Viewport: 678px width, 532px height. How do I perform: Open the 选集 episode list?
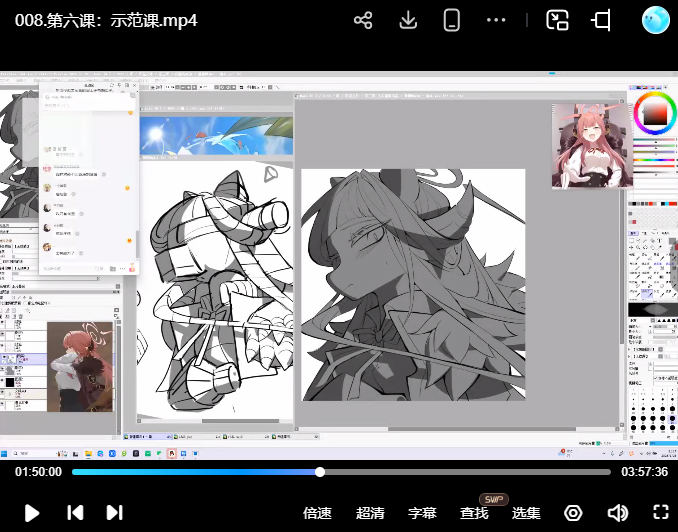pyautogui.click(x=526, y=513)
